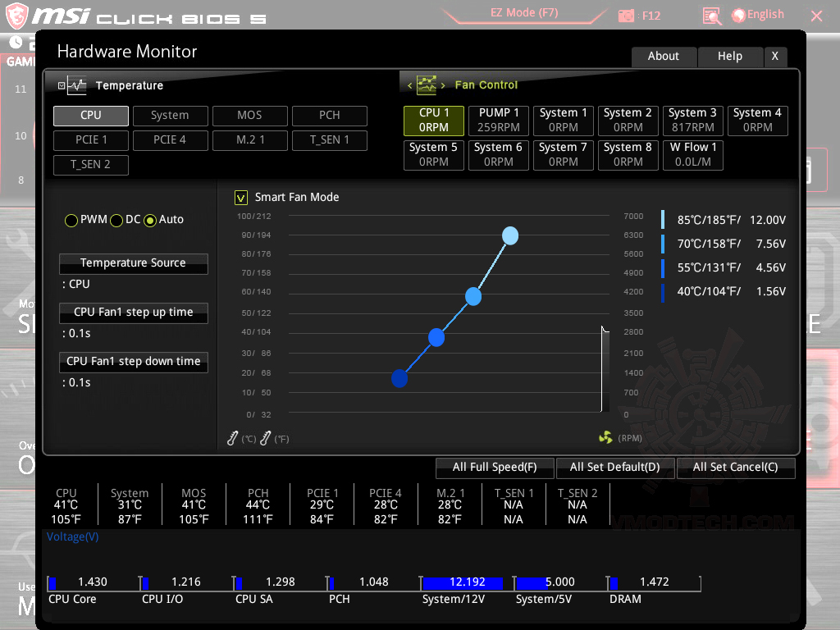Select System 8 fan button
The image size is (840, 630).
pos(628,155)
